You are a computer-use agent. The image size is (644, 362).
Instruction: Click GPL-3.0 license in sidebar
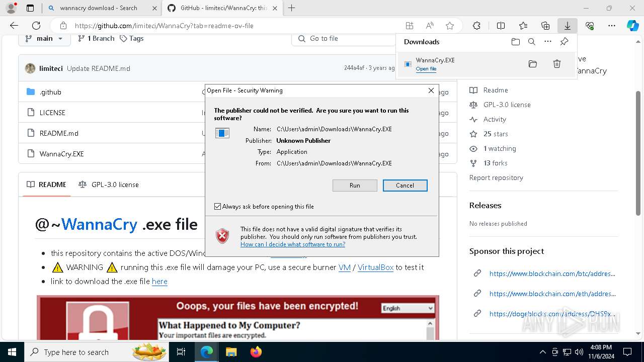500,105
